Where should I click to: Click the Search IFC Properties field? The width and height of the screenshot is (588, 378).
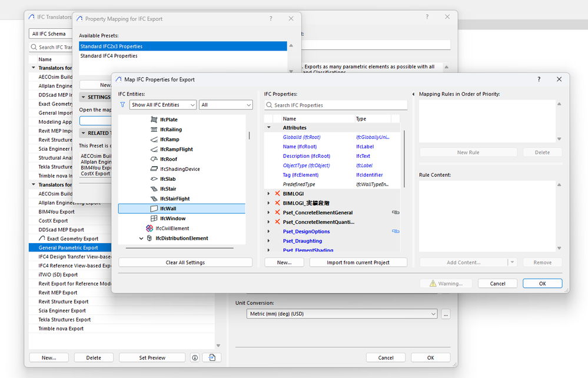(x=335, y=105)
